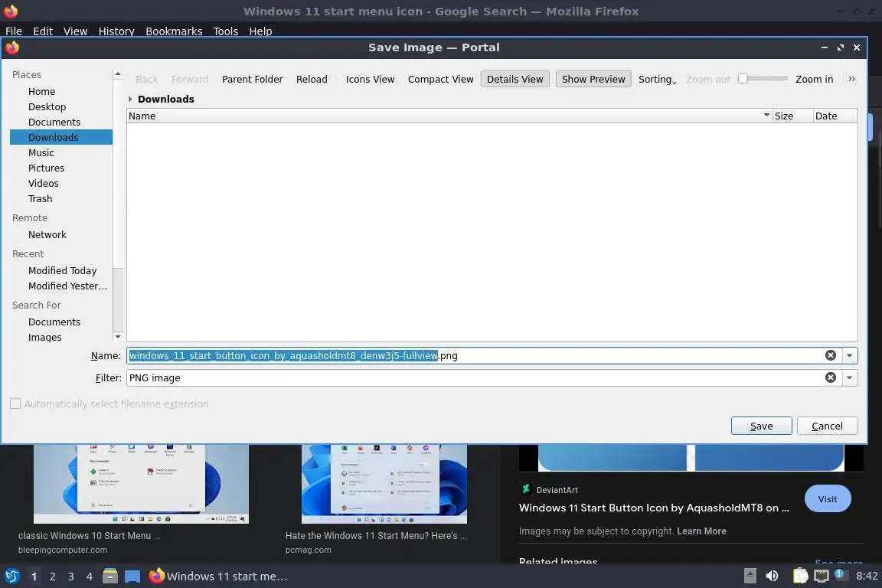Expand the Downloads breadcrumb arrow

pos(130,99)
